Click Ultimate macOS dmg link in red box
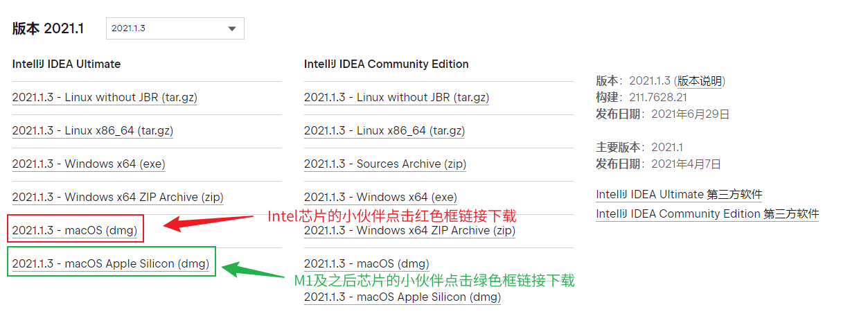 click(x=75, y=230)
